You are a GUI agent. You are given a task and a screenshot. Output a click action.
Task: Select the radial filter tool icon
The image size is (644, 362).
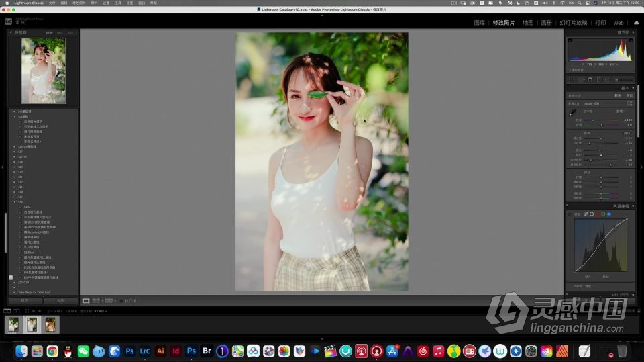[x=608, y=79]
